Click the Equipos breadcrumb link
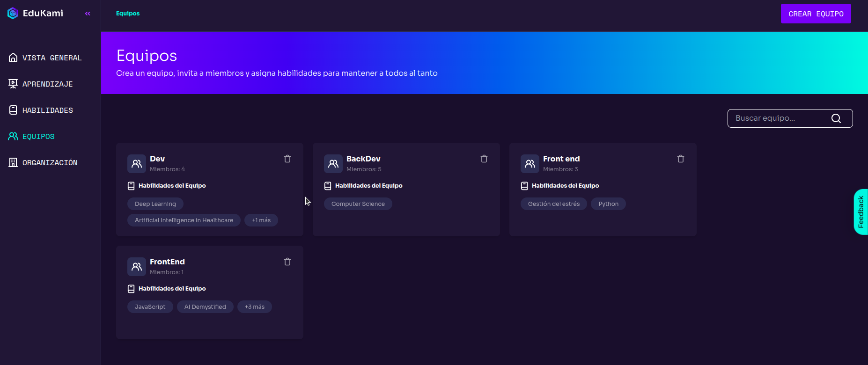This screenshot has height=365, width=868. click(x=128, y=14)
